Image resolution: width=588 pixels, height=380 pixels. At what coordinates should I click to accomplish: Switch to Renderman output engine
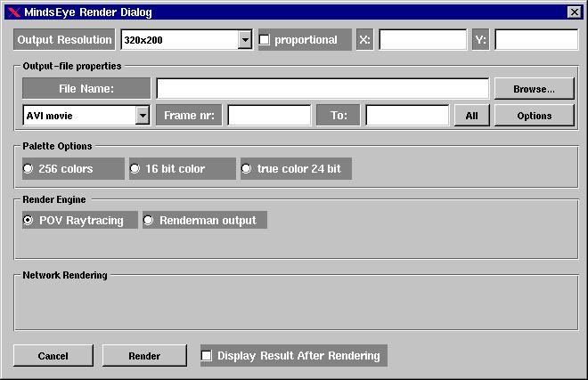149,220
